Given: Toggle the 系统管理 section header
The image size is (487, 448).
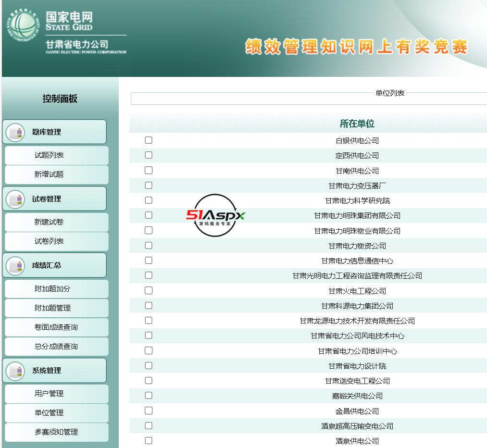Looking at the screenshot, I should pos(55,371).
